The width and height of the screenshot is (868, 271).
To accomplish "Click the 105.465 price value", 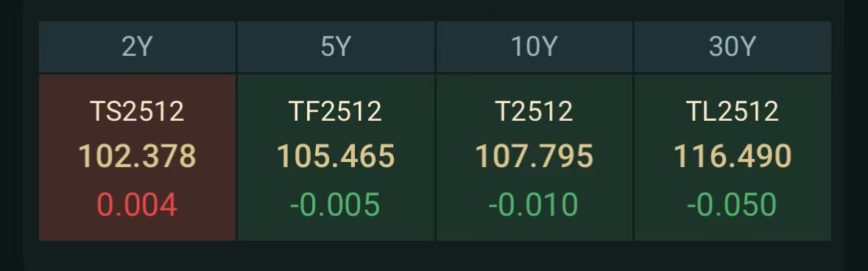I will tap(336, 156).
